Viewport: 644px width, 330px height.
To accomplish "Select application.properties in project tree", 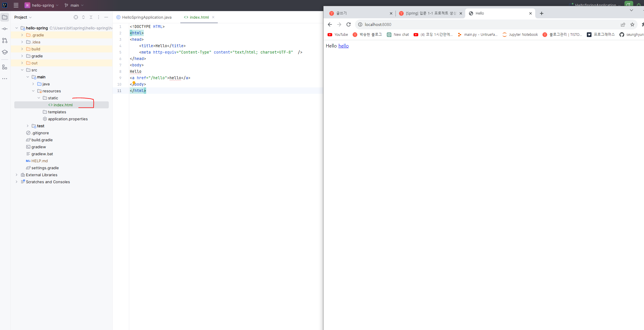I will point(68,119).
